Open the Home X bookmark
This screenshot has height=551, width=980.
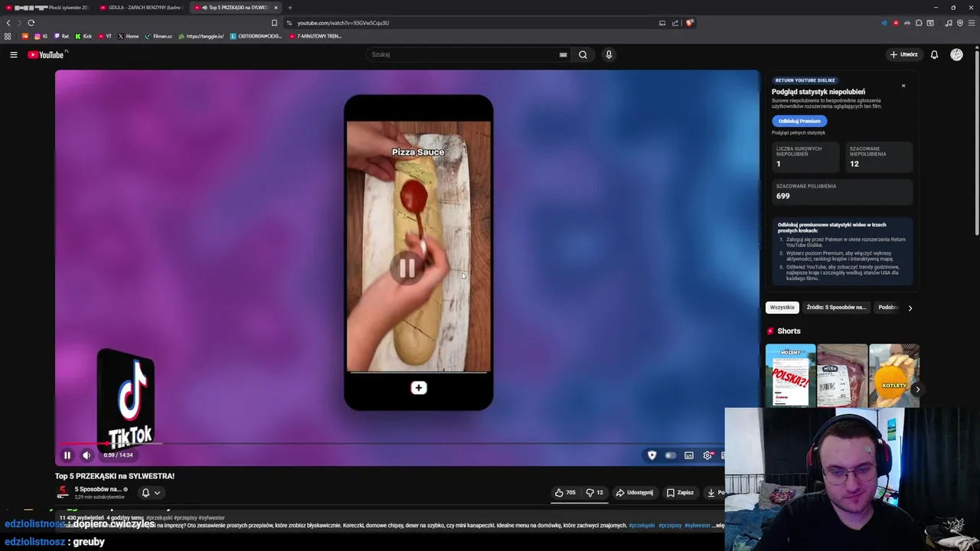[x=128, y=36]
